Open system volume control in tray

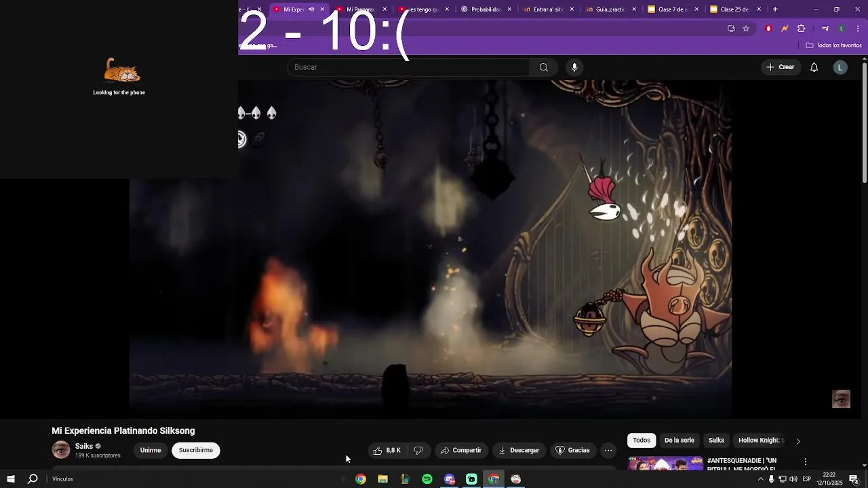[793, 479]
